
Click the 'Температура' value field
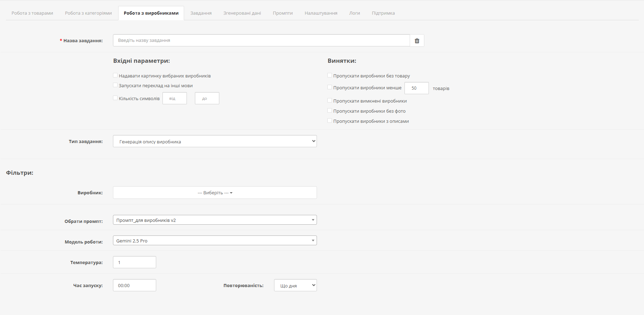(135, 262)
